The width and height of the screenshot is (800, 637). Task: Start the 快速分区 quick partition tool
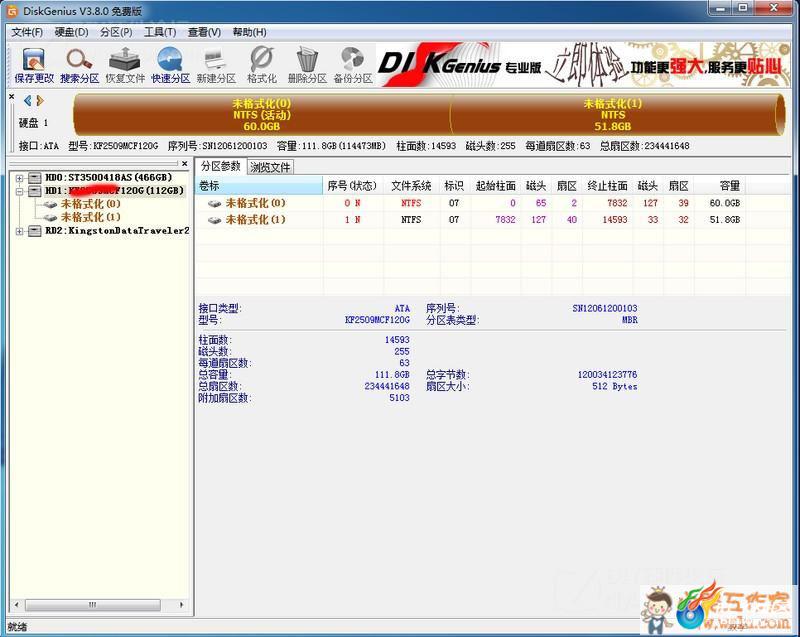pyautogui.click(x=170, y=65)
